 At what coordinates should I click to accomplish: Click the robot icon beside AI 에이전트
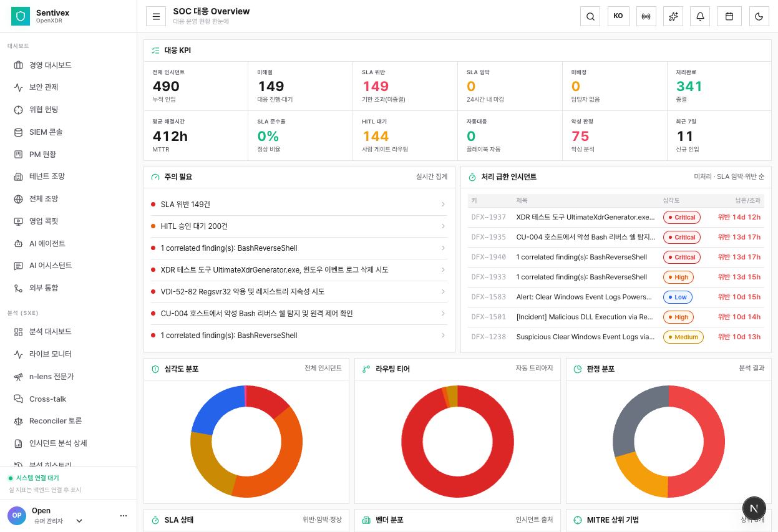pyautogui.click(x=18, y=244)
